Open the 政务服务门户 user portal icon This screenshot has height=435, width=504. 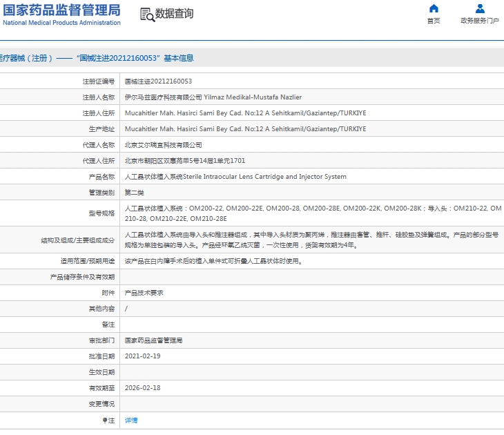[x=480, y=8]
